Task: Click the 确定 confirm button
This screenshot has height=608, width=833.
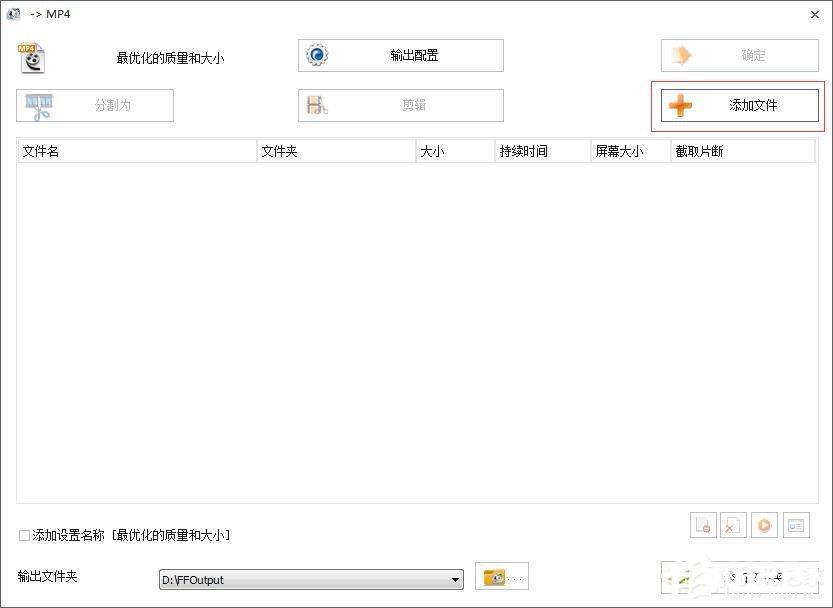Action: pos(740,55)
